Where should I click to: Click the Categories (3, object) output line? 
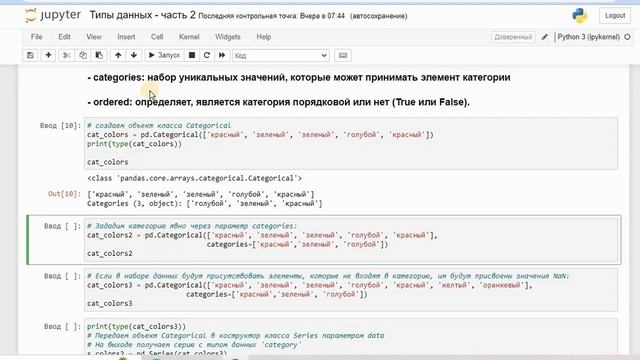click(x=204, y=203)
